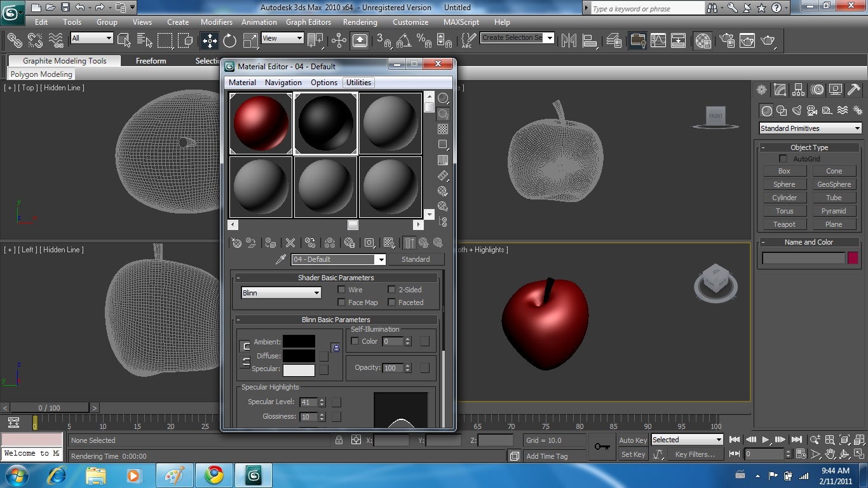
Task: Activate the Select and Move tool
Action: [209, 41]
